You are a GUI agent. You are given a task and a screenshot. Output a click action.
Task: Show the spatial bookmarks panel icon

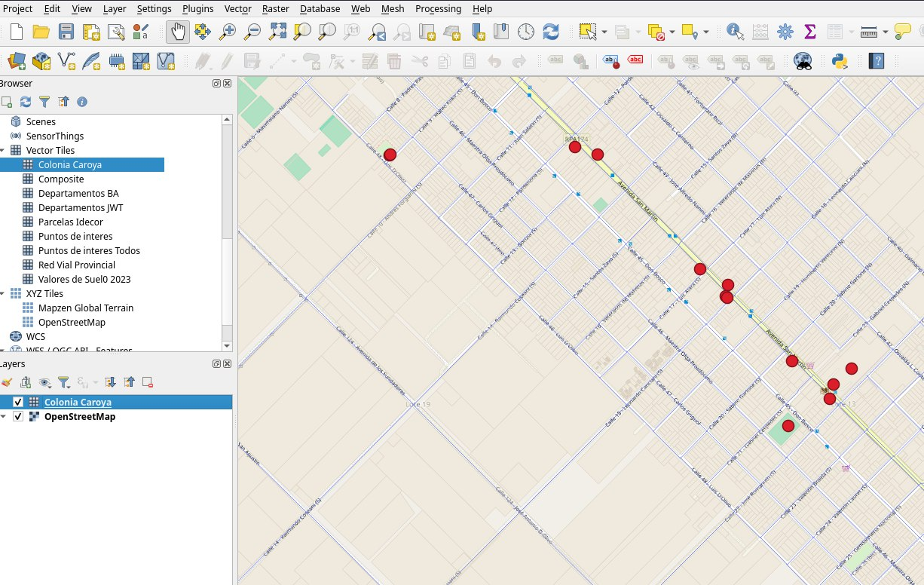click(501, 32)
